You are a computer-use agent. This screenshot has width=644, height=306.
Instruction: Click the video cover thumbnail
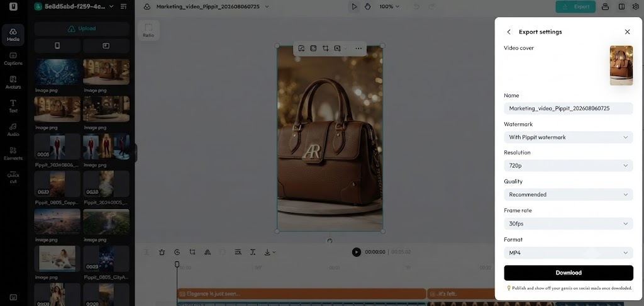[x=621, y=65]
